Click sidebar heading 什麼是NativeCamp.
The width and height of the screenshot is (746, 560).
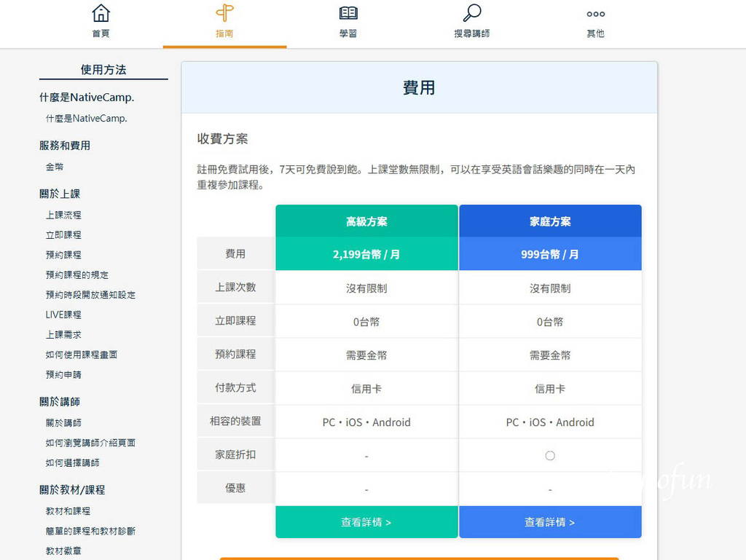tap(87, 98)
